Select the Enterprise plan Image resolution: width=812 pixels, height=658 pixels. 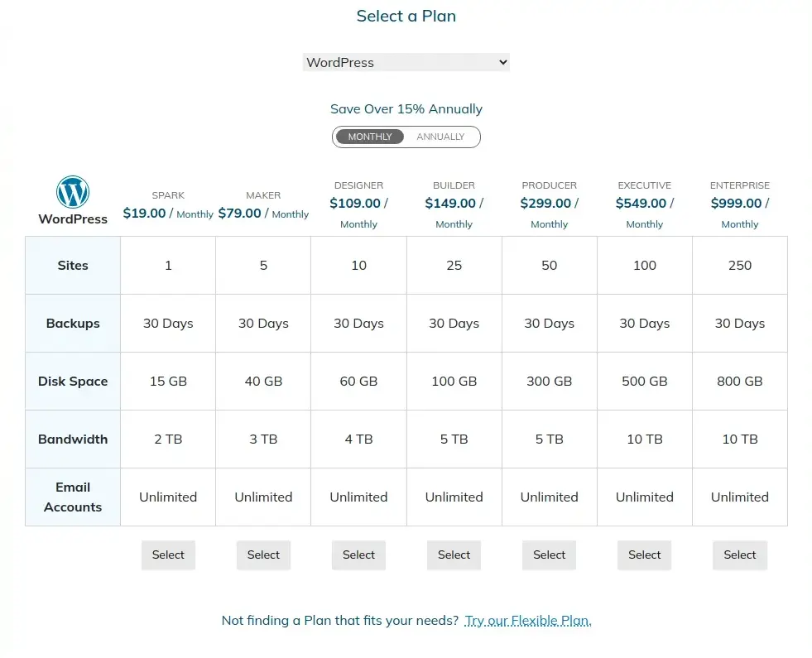[739, 555]
